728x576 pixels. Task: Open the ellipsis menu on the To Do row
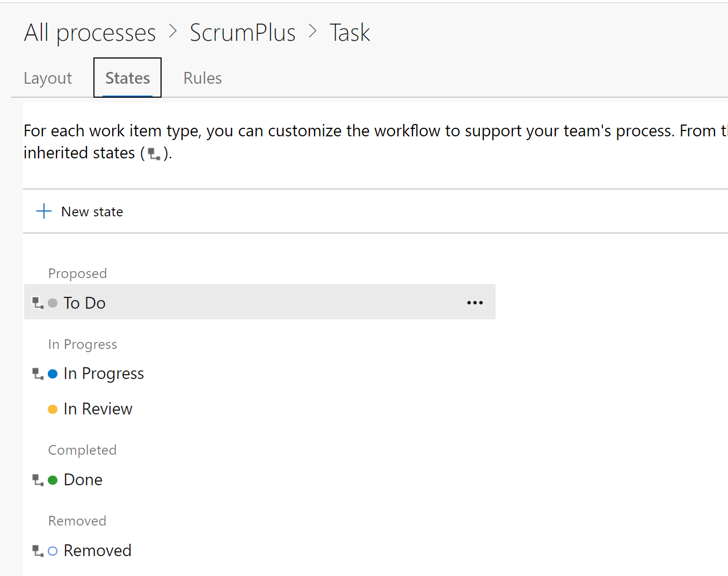(x=475, y=302)
